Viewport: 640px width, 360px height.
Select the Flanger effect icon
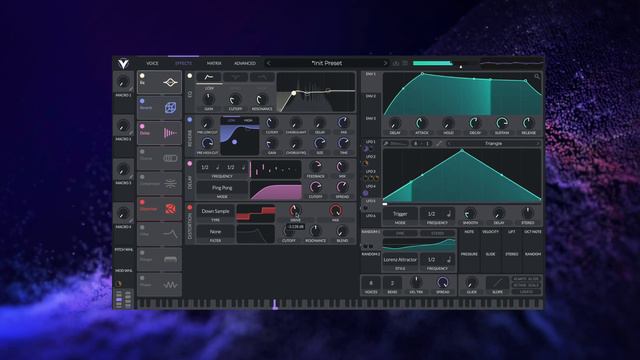point(170,260)
